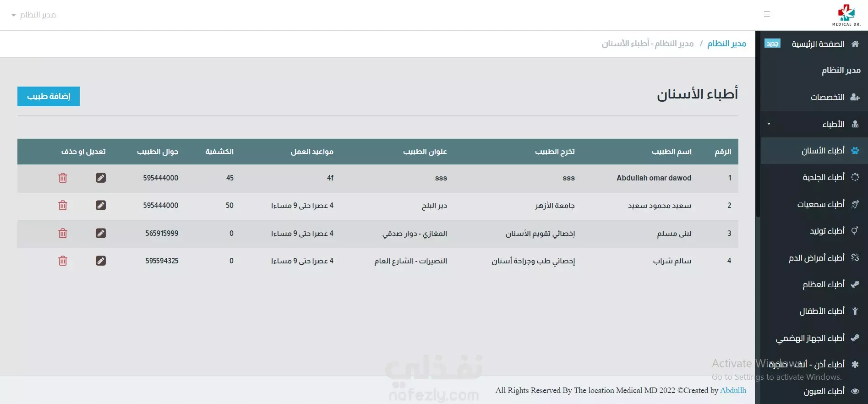Click the تخرج الطبيب column header
The height and width of the screenshot is (404, 868).
(x=555, y=152)
